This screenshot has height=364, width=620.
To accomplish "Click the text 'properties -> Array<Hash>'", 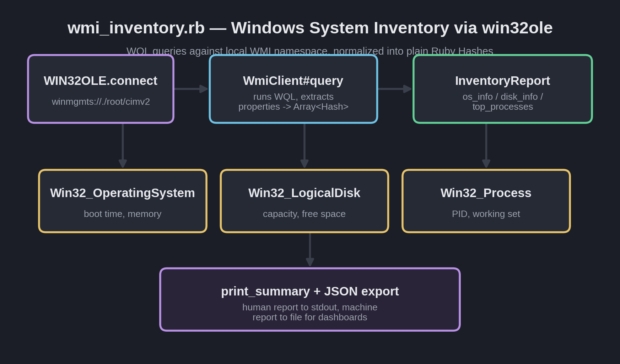I will point(293,107).
